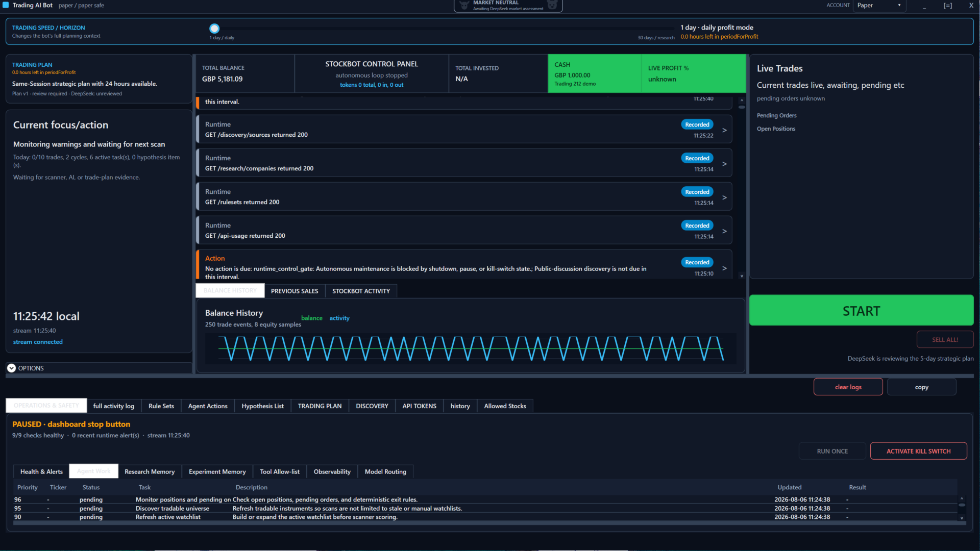Click the clear logs button
The width and height of the screenshot is (980, 551).
pos(848,387)
